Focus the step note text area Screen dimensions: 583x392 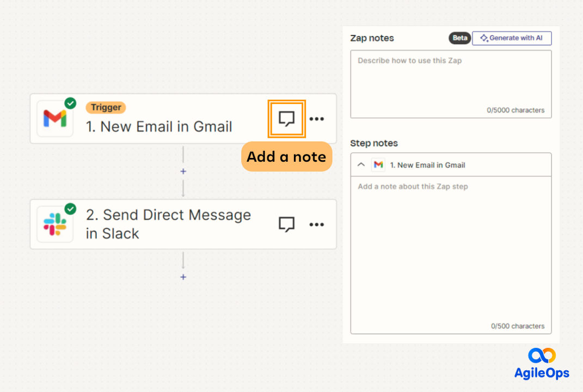(451, 250)
